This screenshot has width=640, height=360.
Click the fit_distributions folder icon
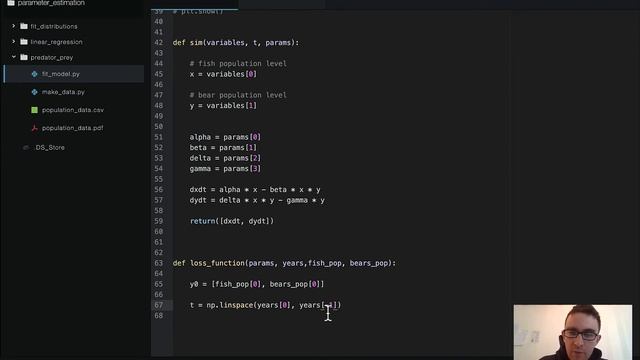[24, 26]
